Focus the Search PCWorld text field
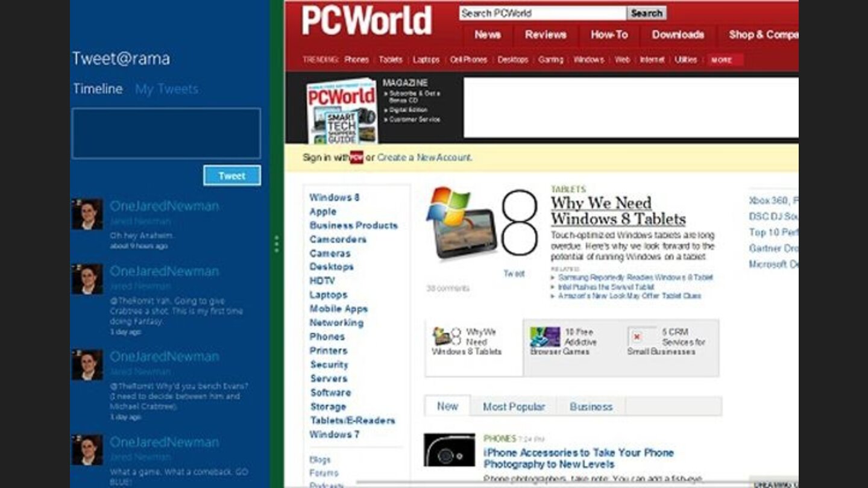The height and width of the screenshot is (488, 868). tap(542, 13)
